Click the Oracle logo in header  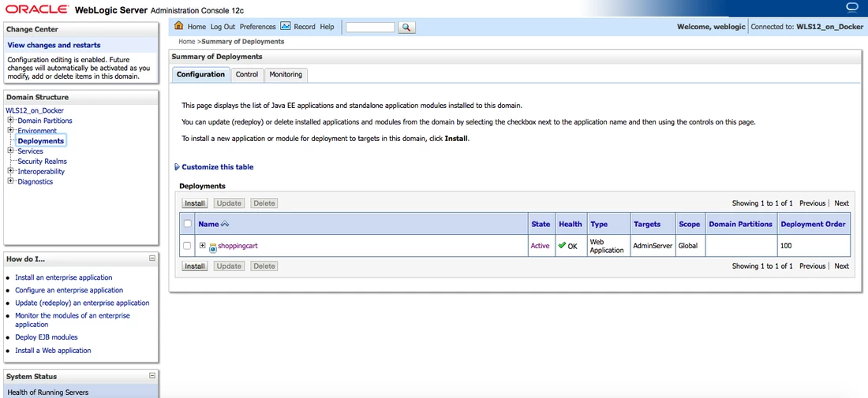click(37, 9)
